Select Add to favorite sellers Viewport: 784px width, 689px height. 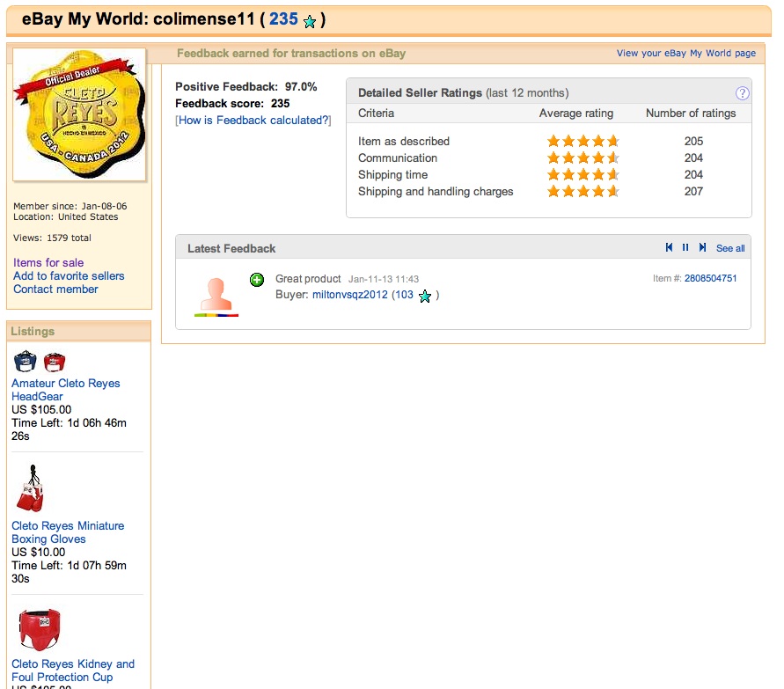[69, 276]
